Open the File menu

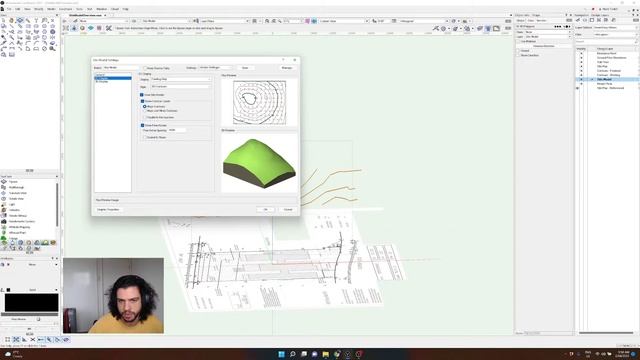[x=9, y=9]
